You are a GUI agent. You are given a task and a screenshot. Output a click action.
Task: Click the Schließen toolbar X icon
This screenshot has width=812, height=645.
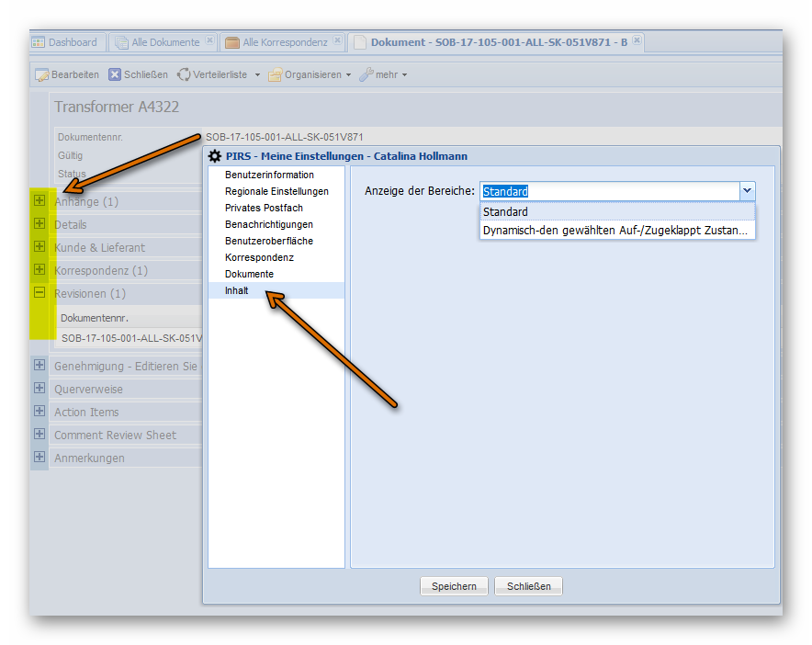click(x=115, y=74)
